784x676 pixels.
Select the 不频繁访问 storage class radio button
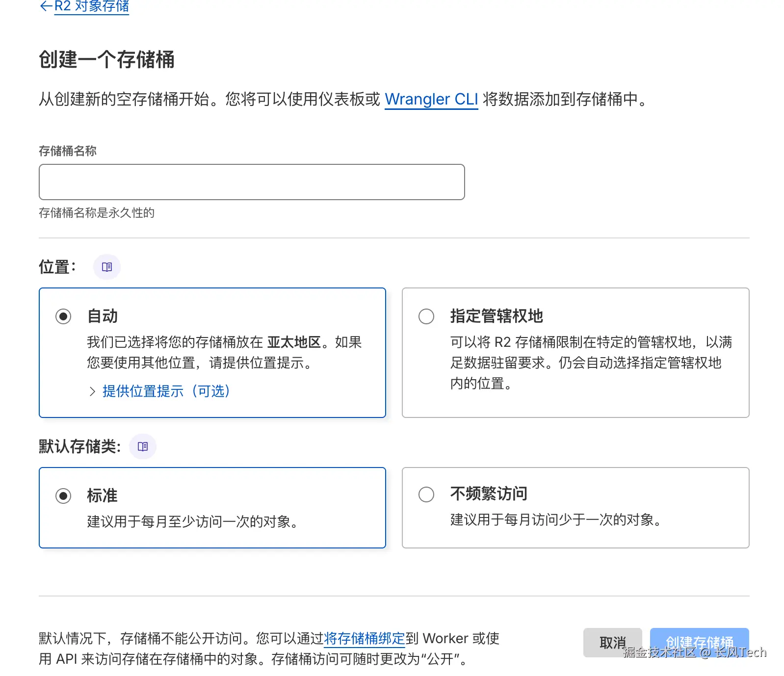tap(426, 494)
